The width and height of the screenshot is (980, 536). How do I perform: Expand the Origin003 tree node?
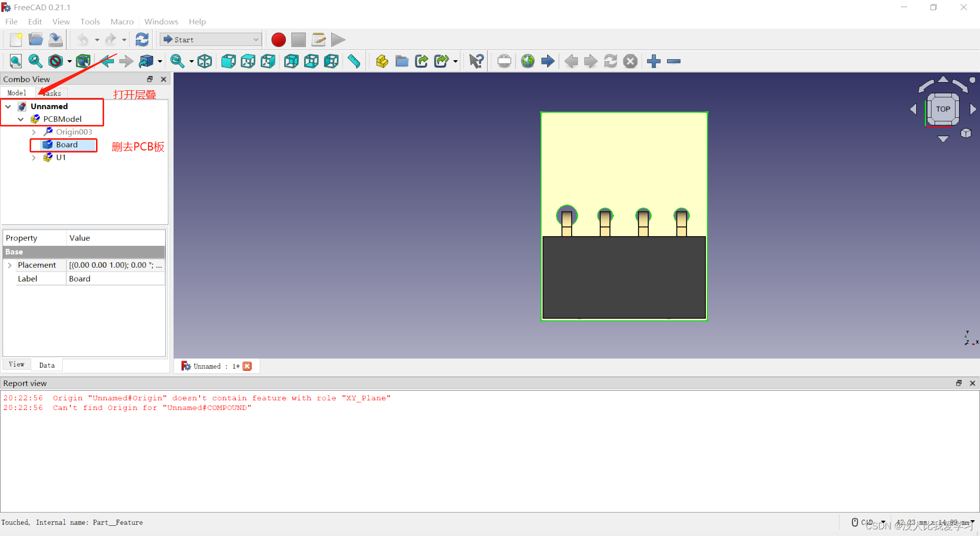coord(34,132)
